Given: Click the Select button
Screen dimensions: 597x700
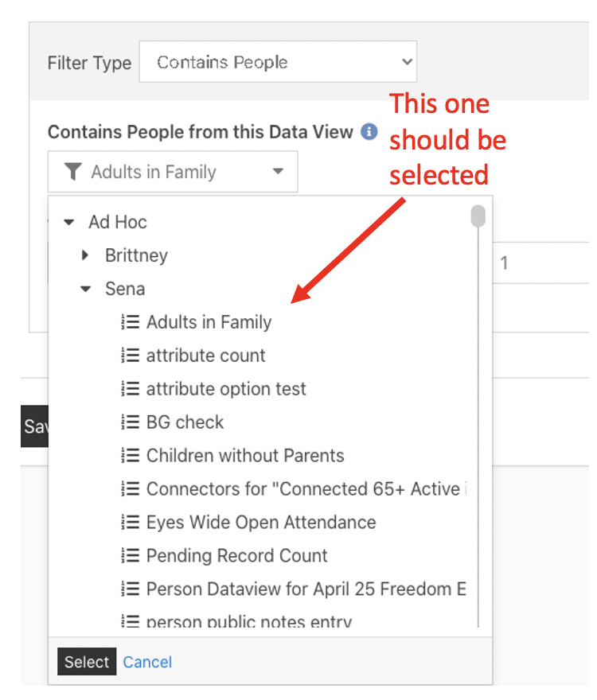Looking at the screenshot, I should tap(86, 662).
